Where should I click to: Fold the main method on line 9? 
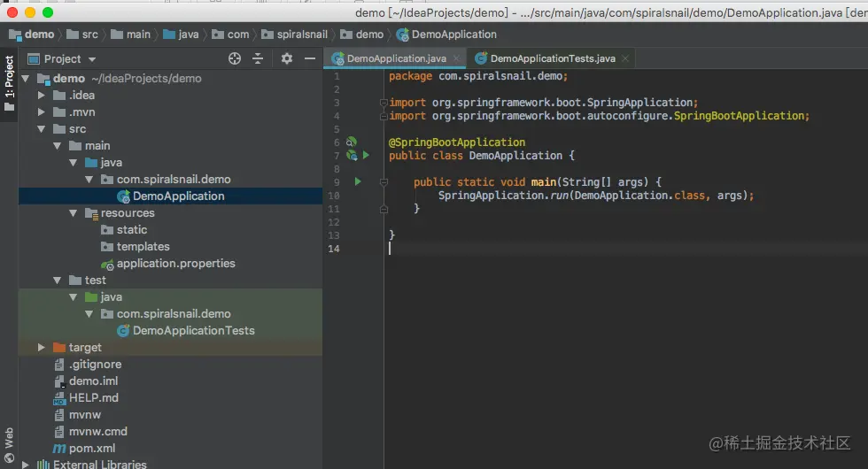pyautogui.click(x=384, y=181)
